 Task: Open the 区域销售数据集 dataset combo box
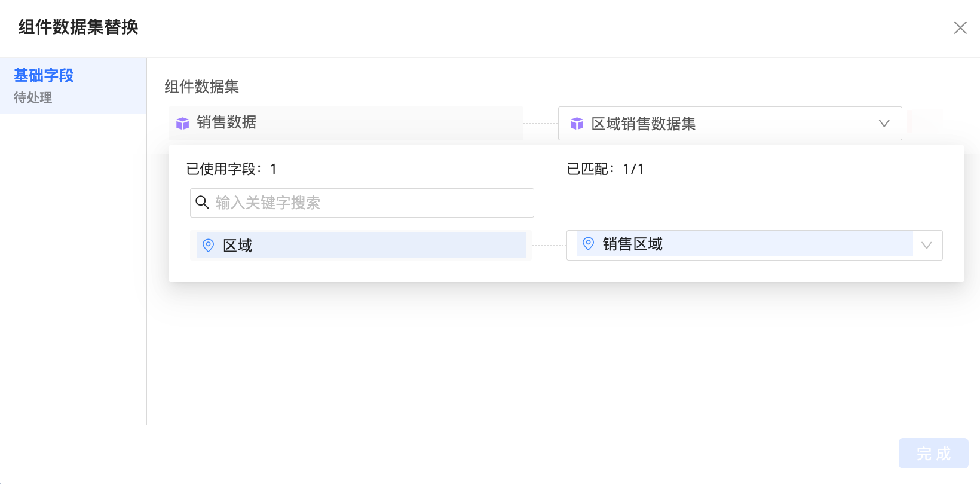coord(717,124)
